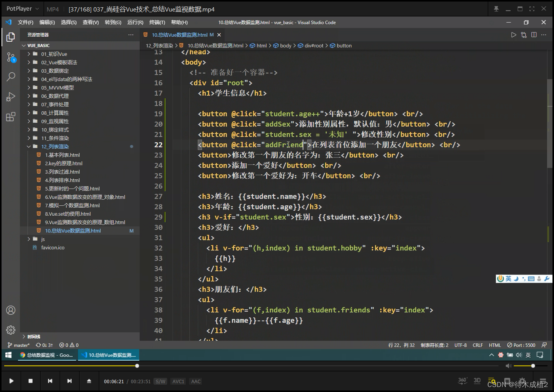This screenshot has height=392, width=554.
Task: Open the Windows Start menu
Action: coord(8,355)
